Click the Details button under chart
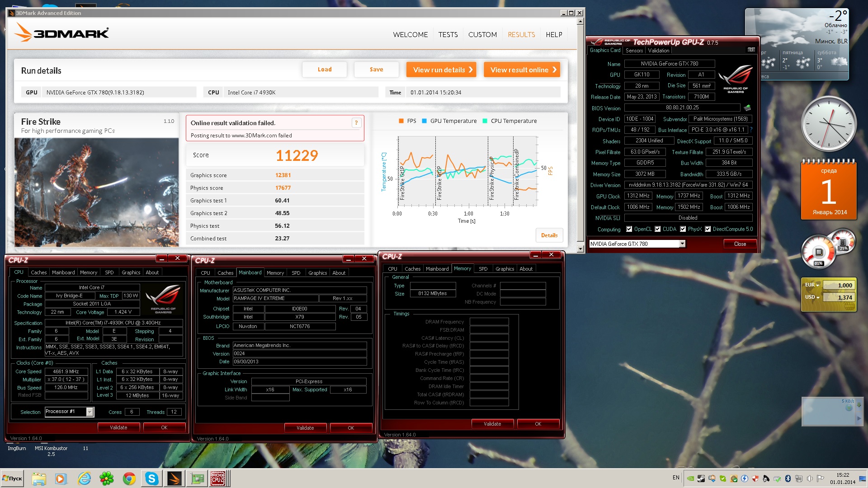The image size is (868, 488). 549,235
